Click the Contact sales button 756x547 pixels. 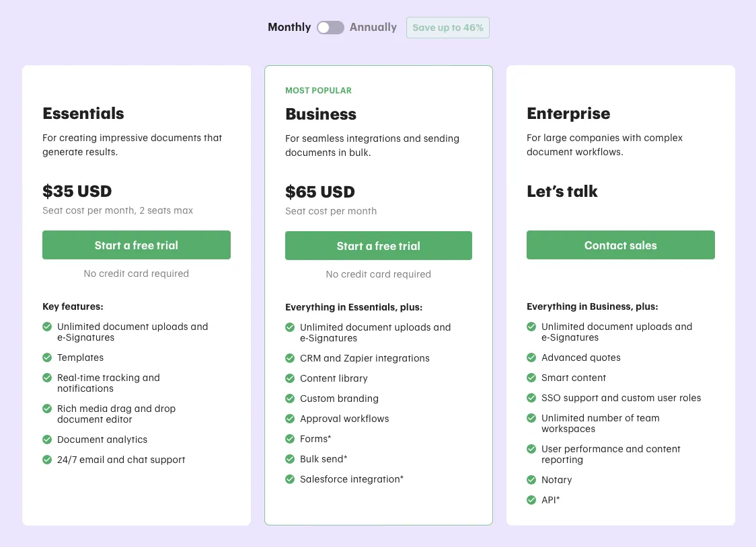tap(621, 245)
